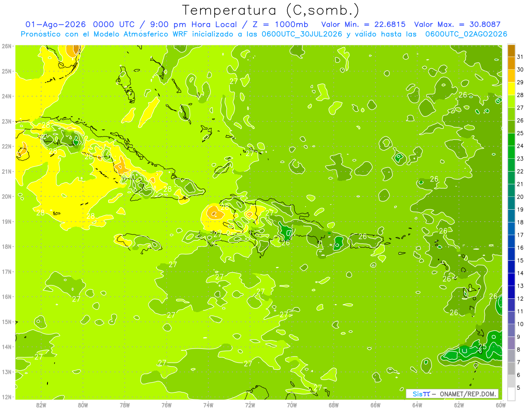Click the orange legend swatch between 30 and 31
Image resolution: width=532 pixels, height=411 pixels.
coord(511,63)
